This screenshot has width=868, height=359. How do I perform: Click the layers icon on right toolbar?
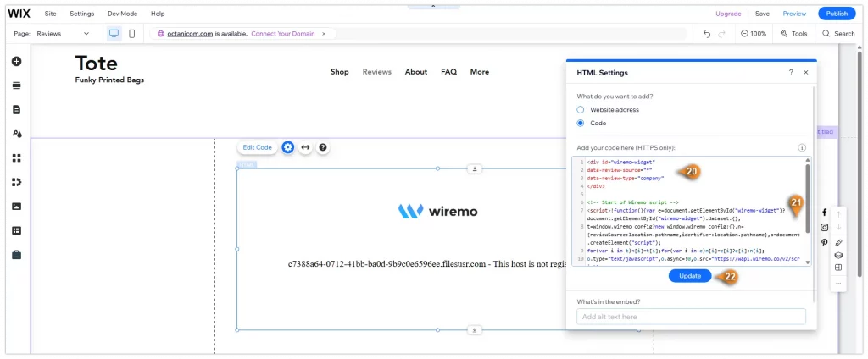pyautogui.click(x=838, y=256)
